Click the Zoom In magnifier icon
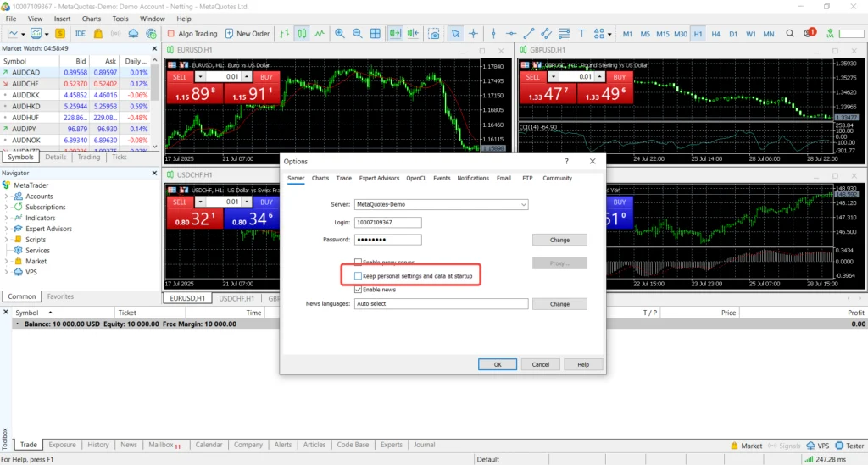The height and width of the screenshot is (465, 868). point(340,34)
